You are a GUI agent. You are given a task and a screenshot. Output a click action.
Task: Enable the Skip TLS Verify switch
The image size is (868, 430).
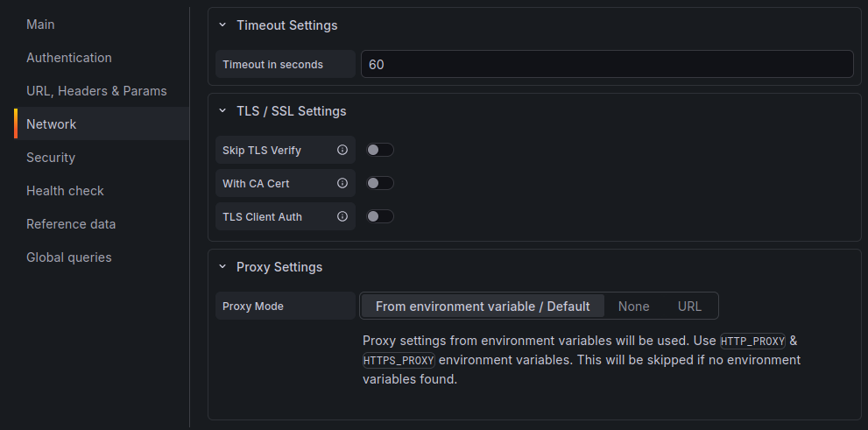[380, 150]
